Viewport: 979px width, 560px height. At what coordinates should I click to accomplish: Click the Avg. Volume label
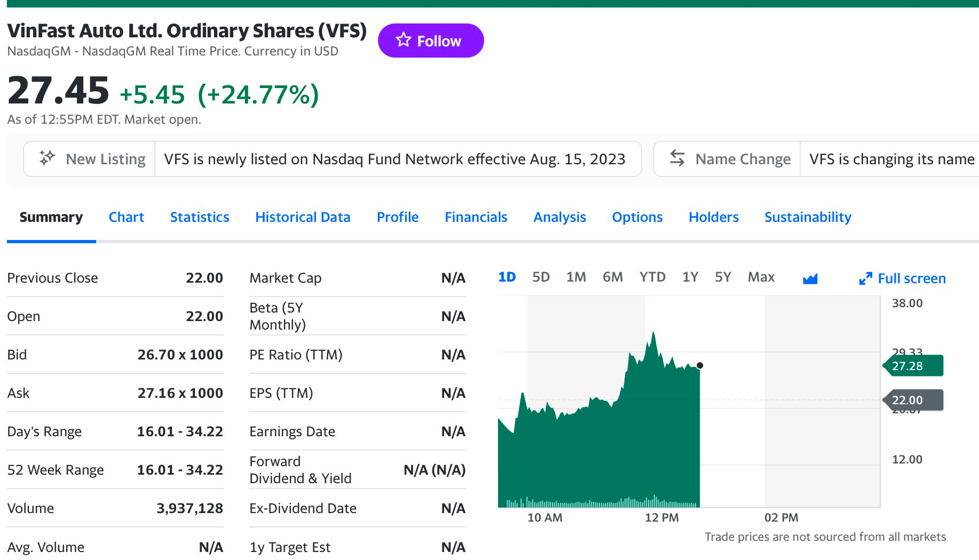(x=46, y=547)
